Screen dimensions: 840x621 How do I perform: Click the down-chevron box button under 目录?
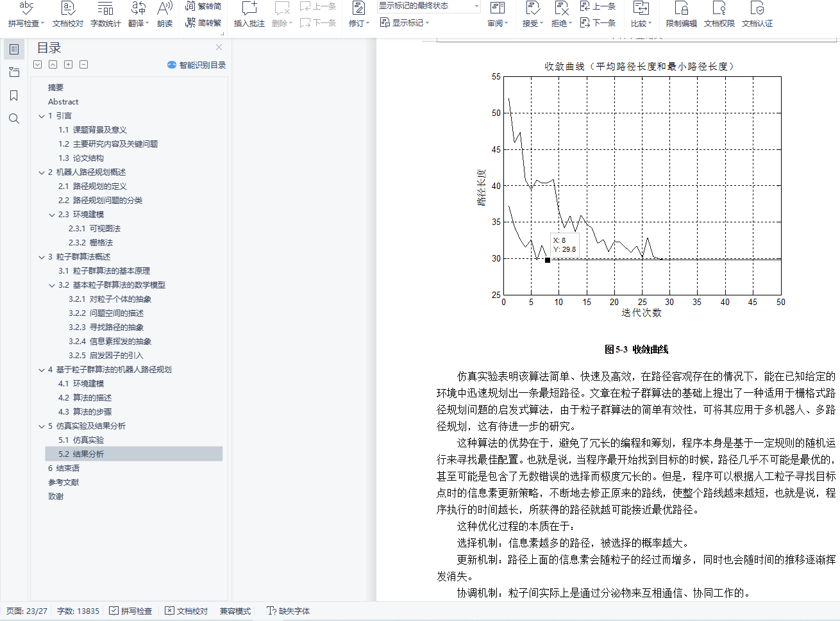click(x=38, y=65)
